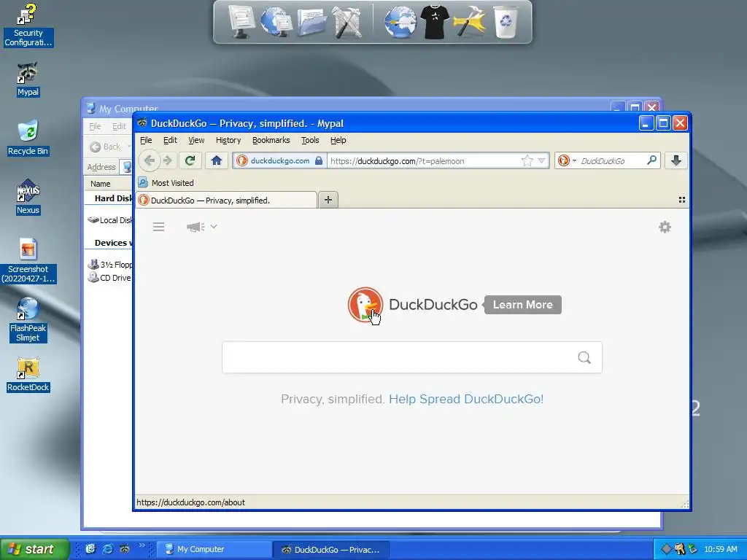Click the globe browser icon in the dock

(400, 21)
